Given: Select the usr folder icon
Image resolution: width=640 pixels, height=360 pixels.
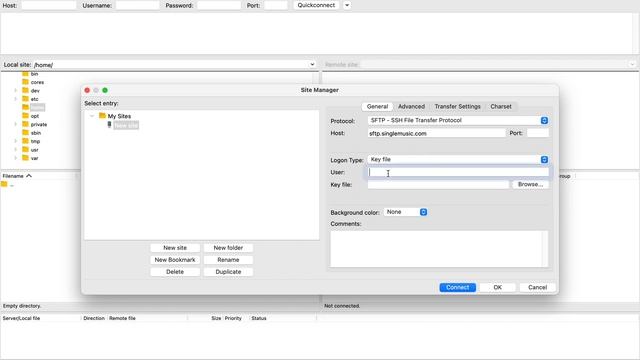Looking at the screenshot, I should coord(25,149).
